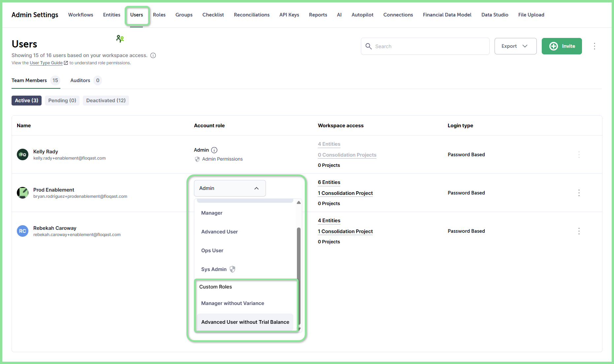Filter by Deactivated (12) users

(x=106, y=101)
